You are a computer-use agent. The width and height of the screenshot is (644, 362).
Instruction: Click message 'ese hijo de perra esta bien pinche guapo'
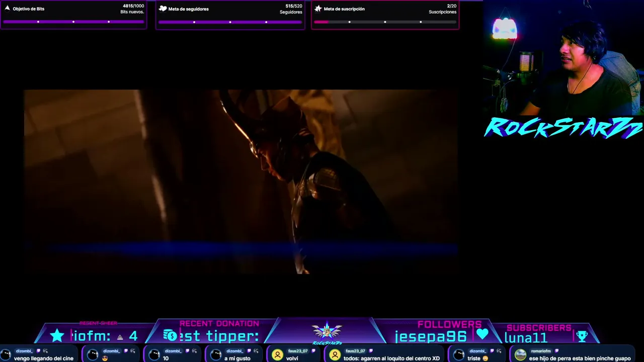tap(580, 358)
